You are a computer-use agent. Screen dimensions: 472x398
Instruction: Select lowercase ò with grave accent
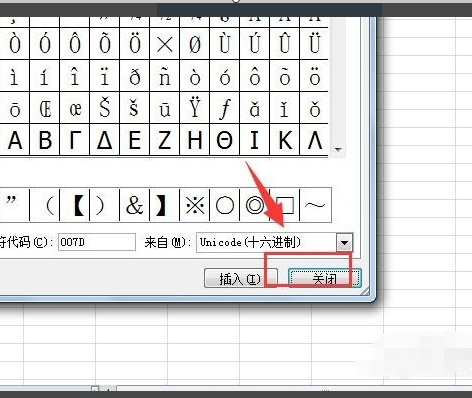point(195,76)
